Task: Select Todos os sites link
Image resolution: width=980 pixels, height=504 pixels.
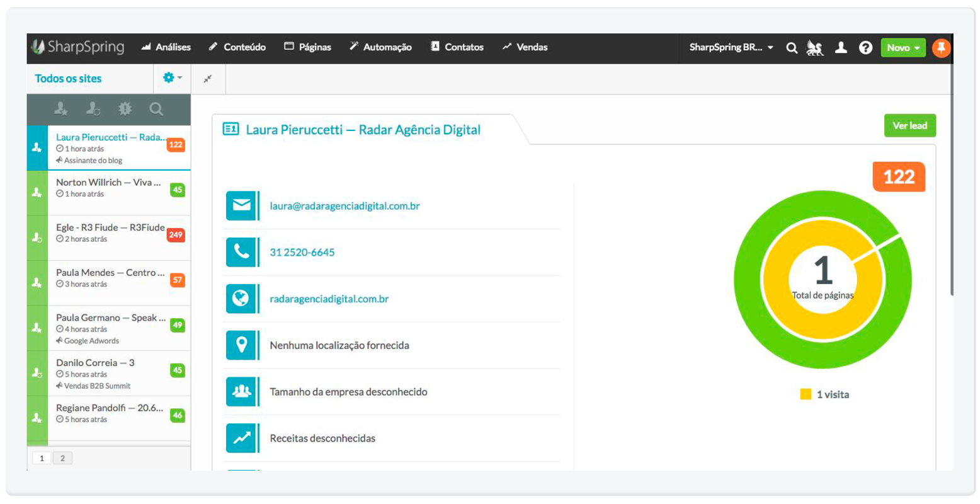Action: [x=68, y=79]
